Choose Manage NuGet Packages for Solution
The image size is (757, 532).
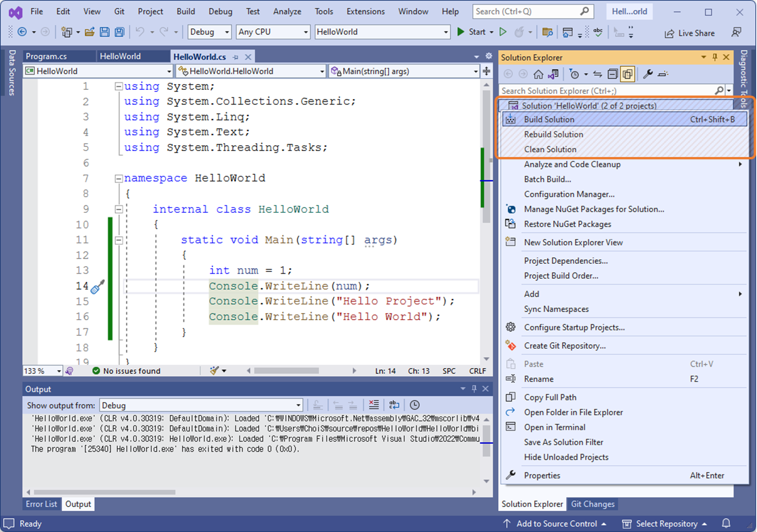625,209
